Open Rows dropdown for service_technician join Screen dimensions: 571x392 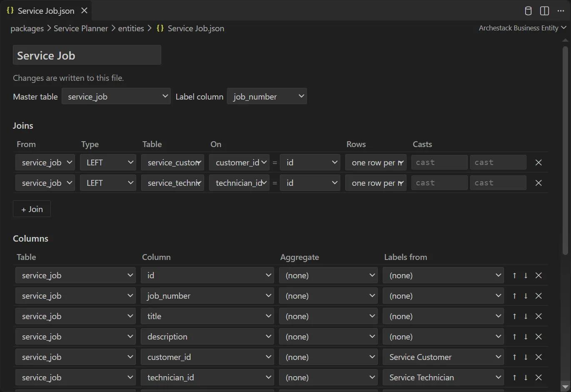[x=376, y=183]
